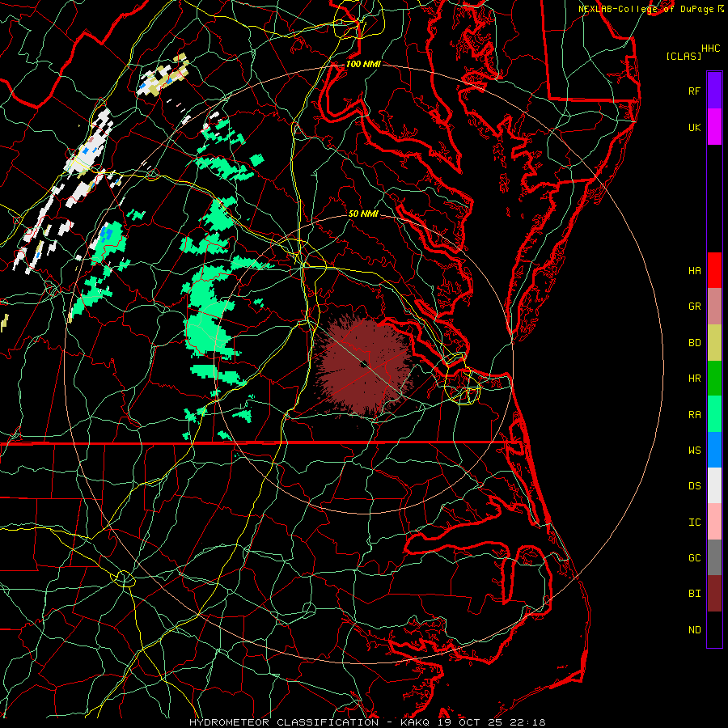The height and width of the screenshot is (728, 728).
Task: Click the WS legend label
Action: click(694, 450)
